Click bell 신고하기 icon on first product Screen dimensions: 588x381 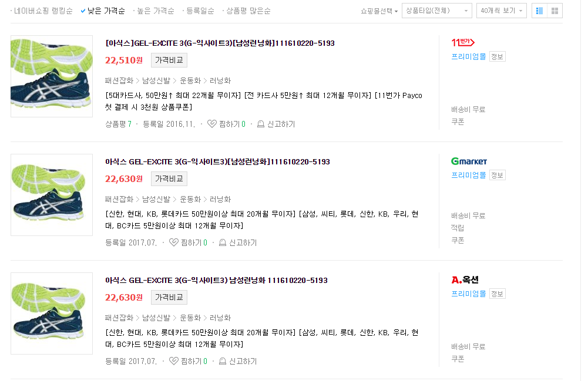pyautogui.click(x=261, y=124)
